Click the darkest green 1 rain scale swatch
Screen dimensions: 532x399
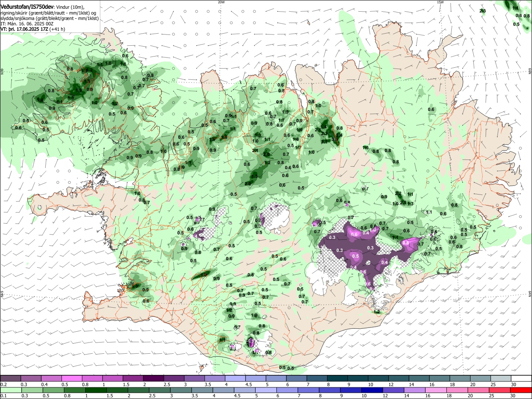tap(96, 390)
